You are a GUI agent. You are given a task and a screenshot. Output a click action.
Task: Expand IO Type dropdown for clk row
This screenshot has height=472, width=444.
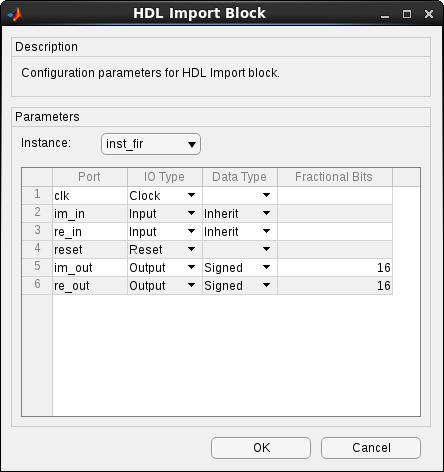(165, 196)
